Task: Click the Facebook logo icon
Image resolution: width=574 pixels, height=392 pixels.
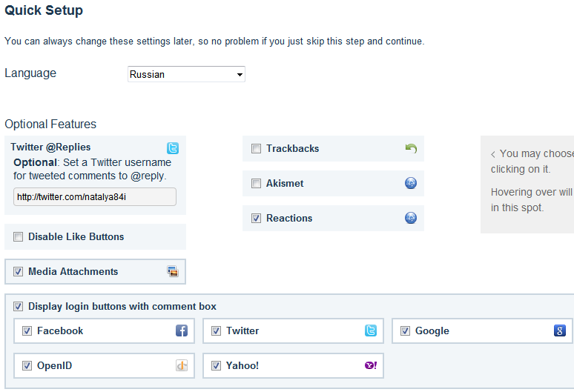Action: pyautogui.click(x=182, y=330)
